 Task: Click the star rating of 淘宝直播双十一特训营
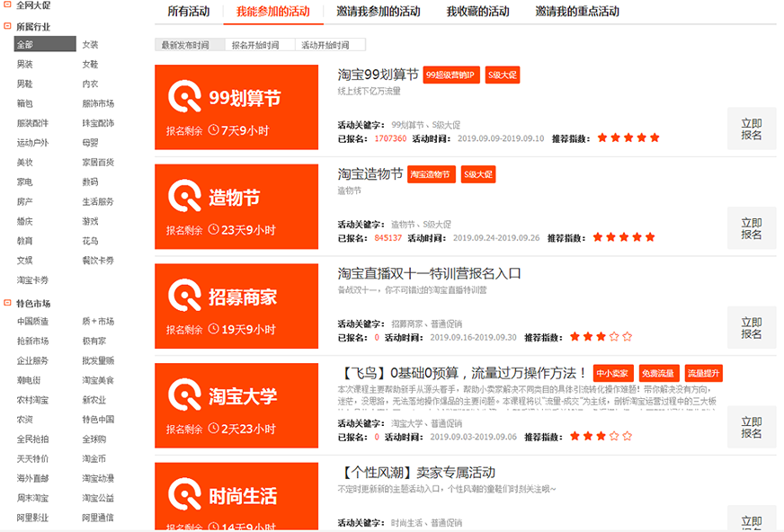tap(601, 337)
